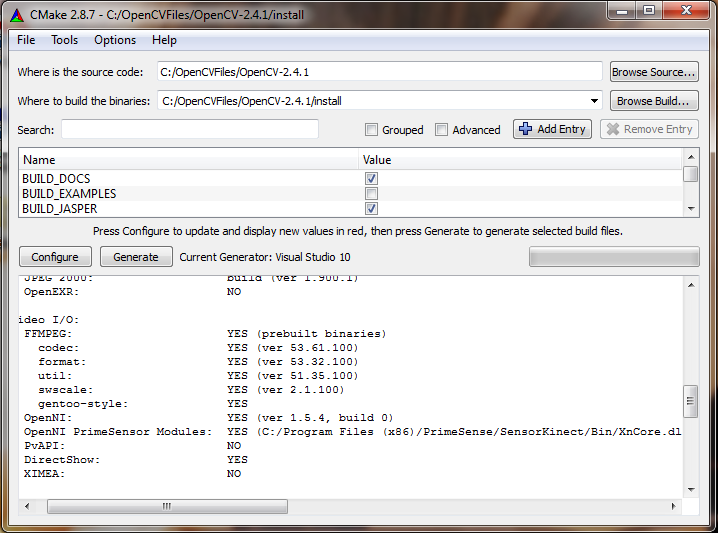Open the build binaries path dropdown
Screen dimensions: 718x533
pyautogui.click(x=594, y=101)
